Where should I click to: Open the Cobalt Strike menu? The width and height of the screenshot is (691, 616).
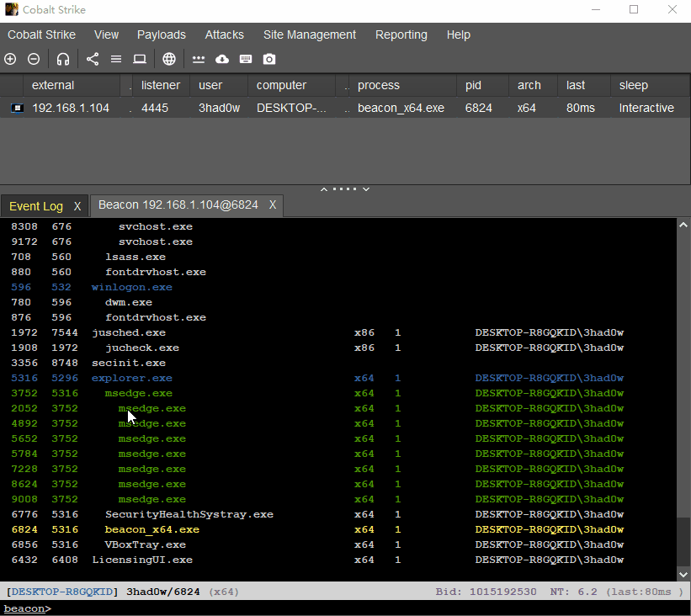[x=41, y=35]
